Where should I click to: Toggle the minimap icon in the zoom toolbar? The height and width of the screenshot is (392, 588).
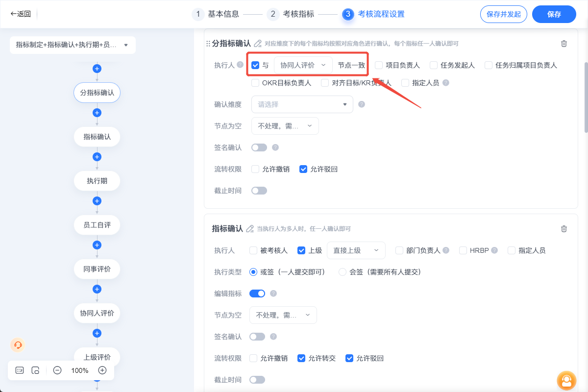click(x=35, y=370)
